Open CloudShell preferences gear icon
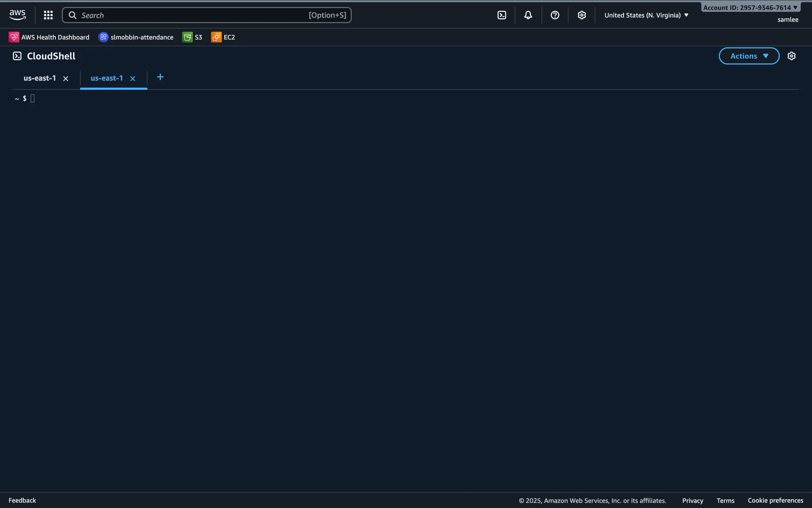 coord(791,56)
